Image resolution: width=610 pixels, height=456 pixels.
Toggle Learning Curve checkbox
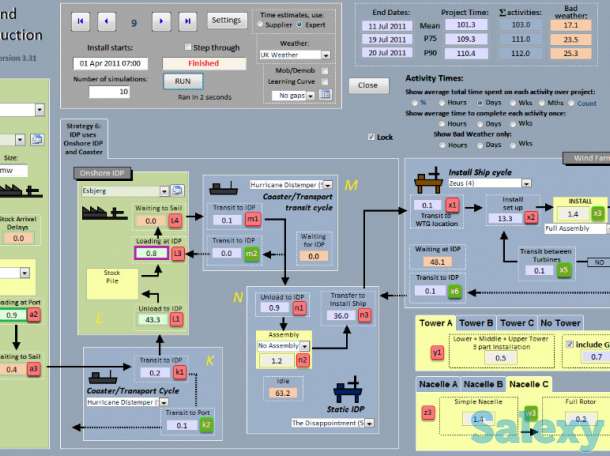pos(324,82)
